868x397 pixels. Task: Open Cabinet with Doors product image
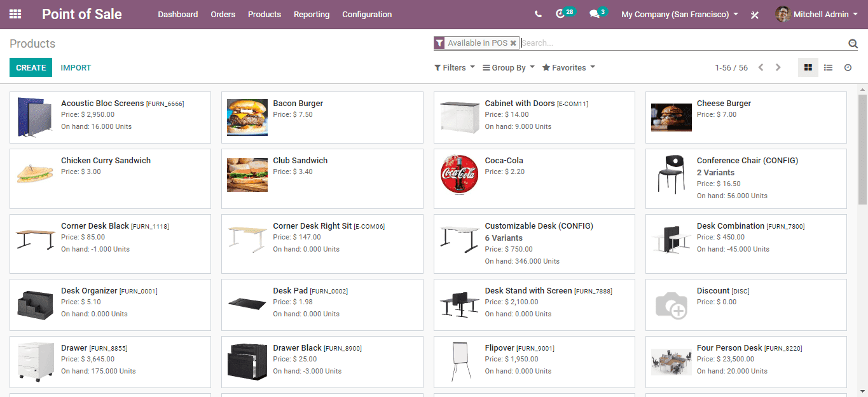459,118
